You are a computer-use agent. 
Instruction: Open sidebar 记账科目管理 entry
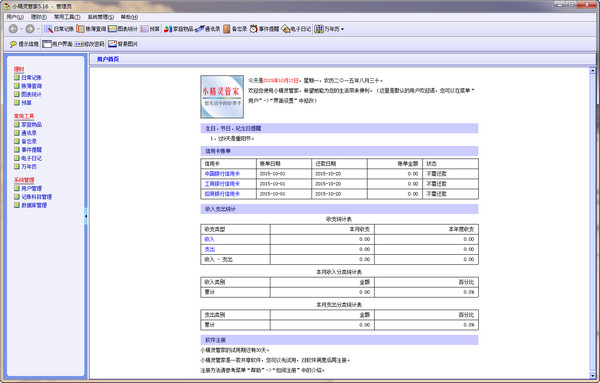coord(33,197)
